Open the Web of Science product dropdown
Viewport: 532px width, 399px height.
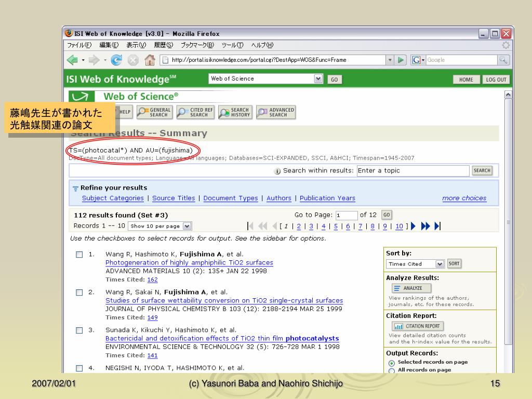pyautogui.click(x=318, y=79)
